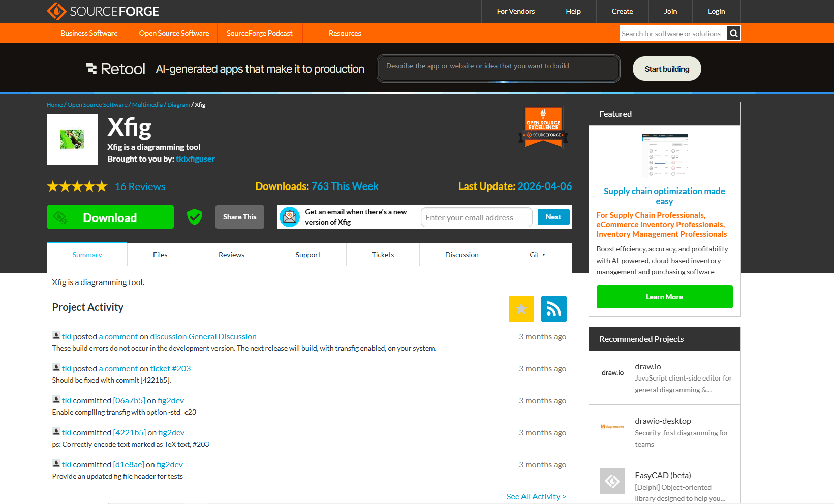Viewport: 834px width, 504px height.
Task: Select the Summary tab
Action: 87,255
